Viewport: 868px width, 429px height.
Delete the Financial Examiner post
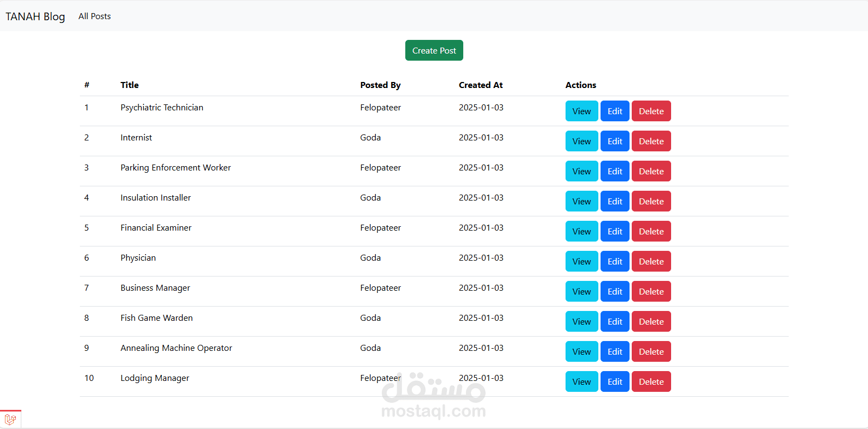tap(651, 231)
